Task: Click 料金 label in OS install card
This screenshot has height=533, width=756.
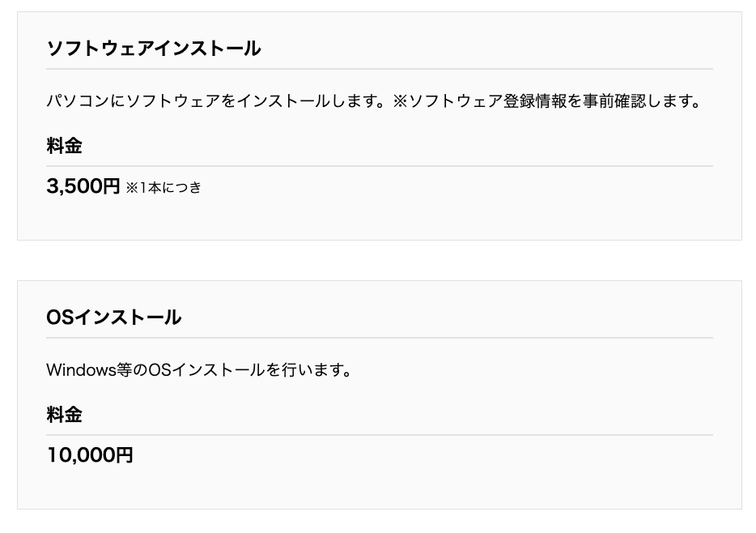Action: point(65,416)
